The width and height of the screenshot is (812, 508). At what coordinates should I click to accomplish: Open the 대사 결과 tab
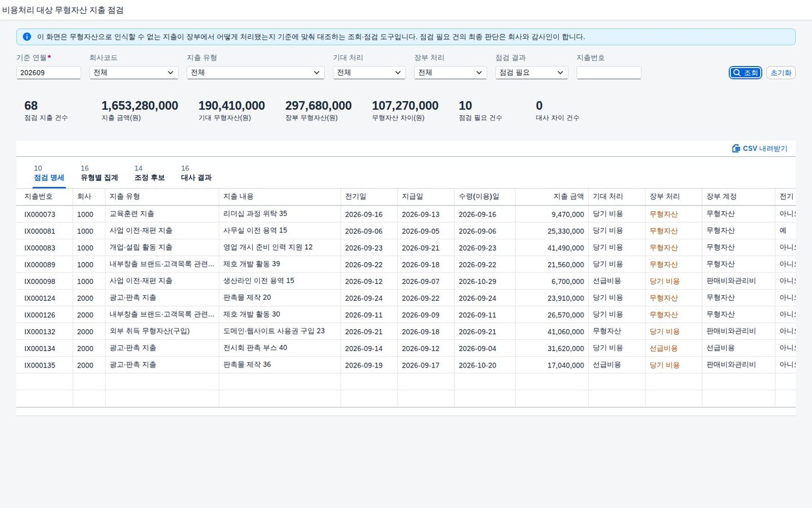pyautogui.click(x=196, y=173)
